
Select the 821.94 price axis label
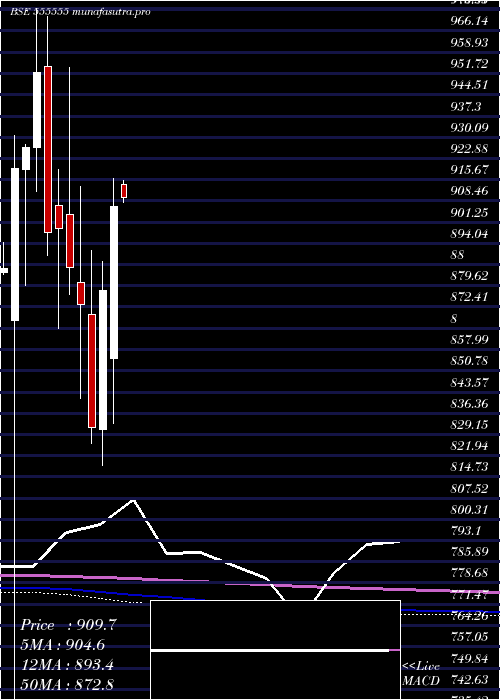click(469, 446)
